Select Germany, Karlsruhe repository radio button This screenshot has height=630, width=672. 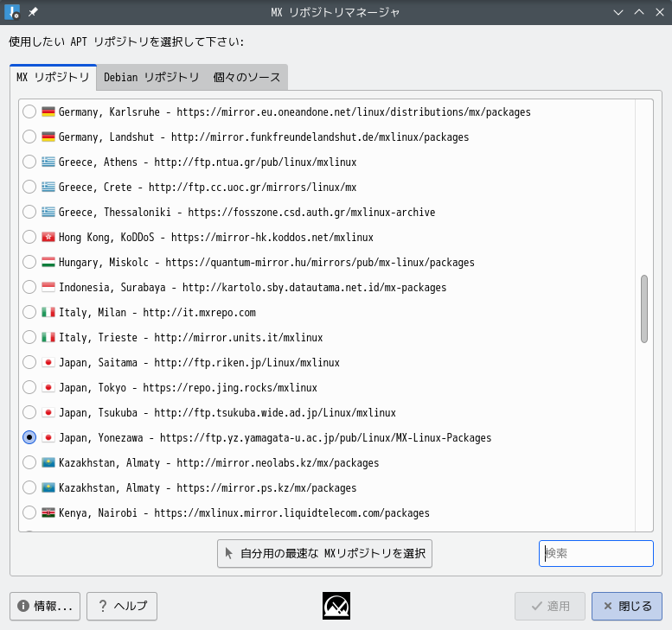click(29, 111)
